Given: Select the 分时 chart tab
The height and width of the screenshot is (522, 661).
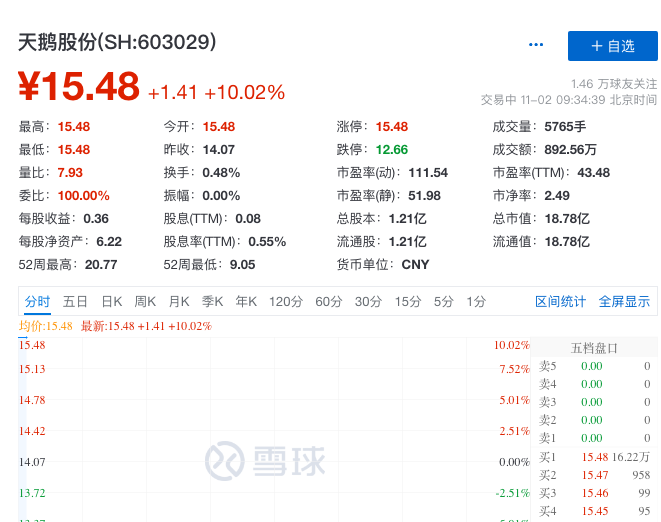Looking at the screenshot, I should (x=37, y=301).
